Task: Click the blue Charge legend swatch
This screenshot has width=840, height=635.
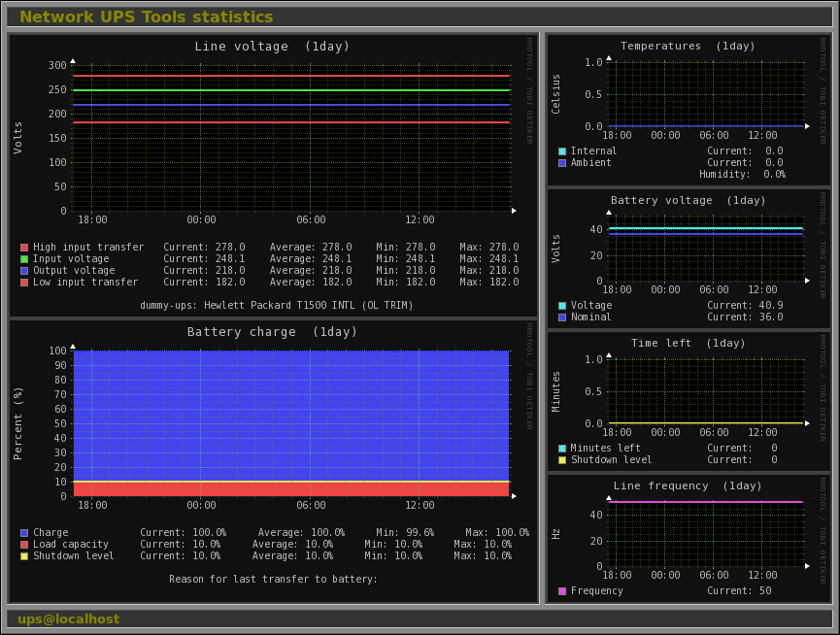Action: 24,533
